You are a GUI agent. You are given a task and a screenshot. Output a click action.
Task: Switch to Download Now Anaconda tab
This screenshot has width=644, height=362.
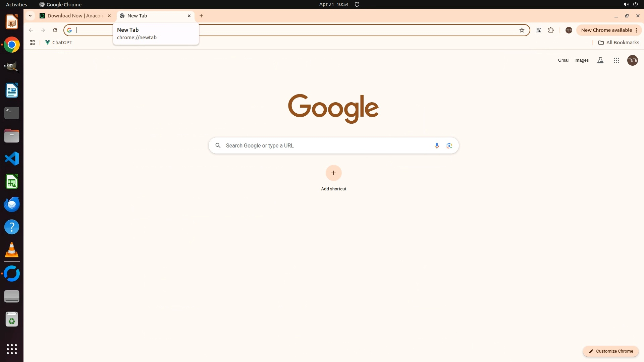(75, 16)
